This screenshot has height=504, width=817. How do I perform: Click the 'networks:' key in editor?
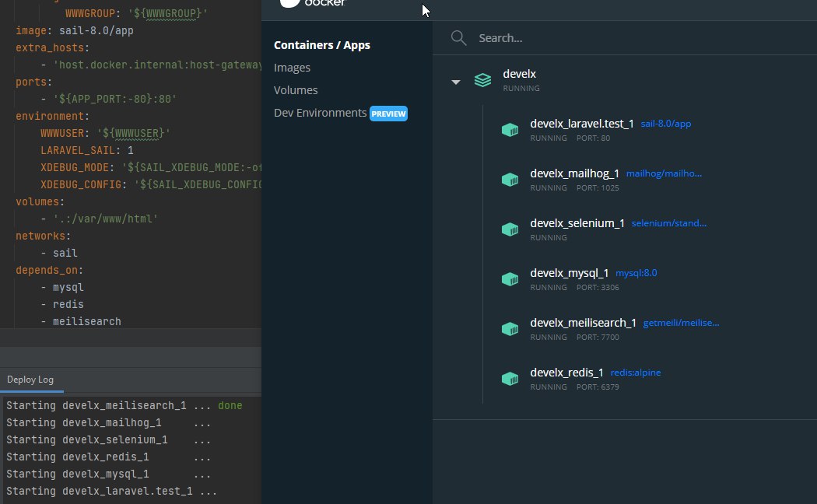[44, 236]
